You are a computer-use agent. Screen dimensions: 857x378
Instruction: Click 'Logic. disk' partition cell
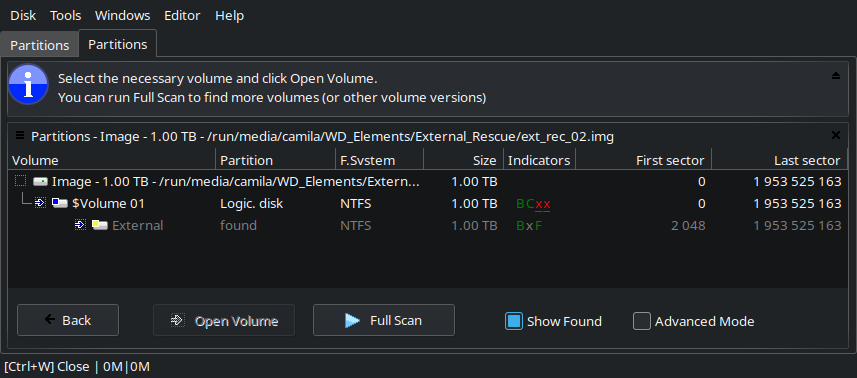[x=251, y=204]
